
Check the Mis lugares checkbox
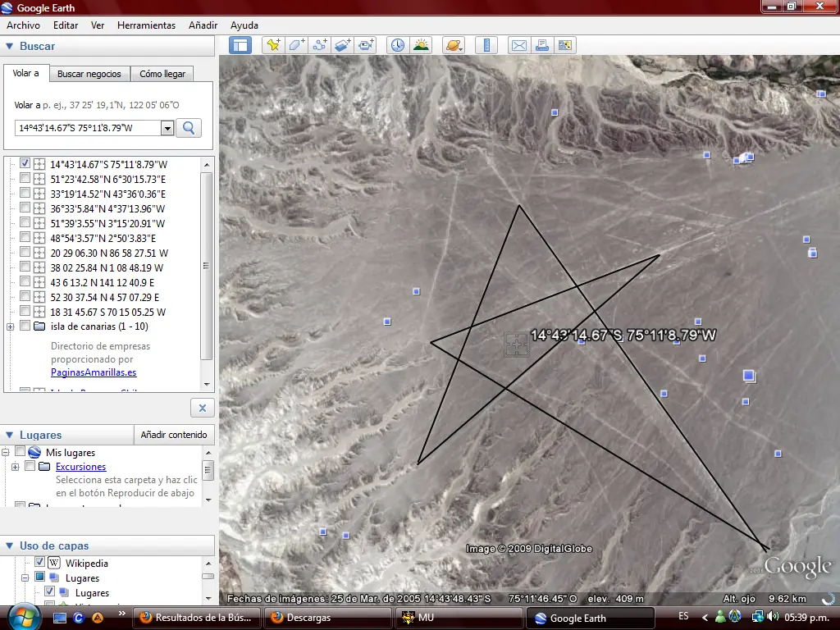[x=21, y=452]
